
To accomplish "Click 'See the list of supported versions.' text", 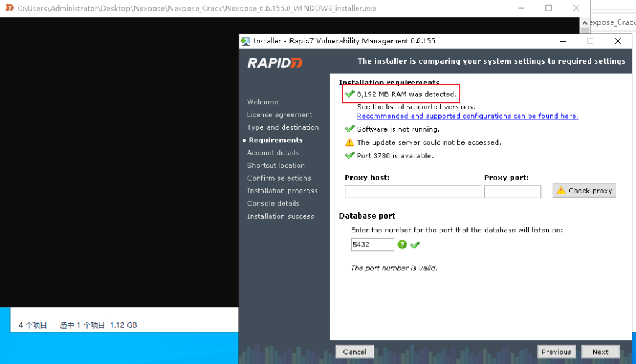I will click(416, 107).
